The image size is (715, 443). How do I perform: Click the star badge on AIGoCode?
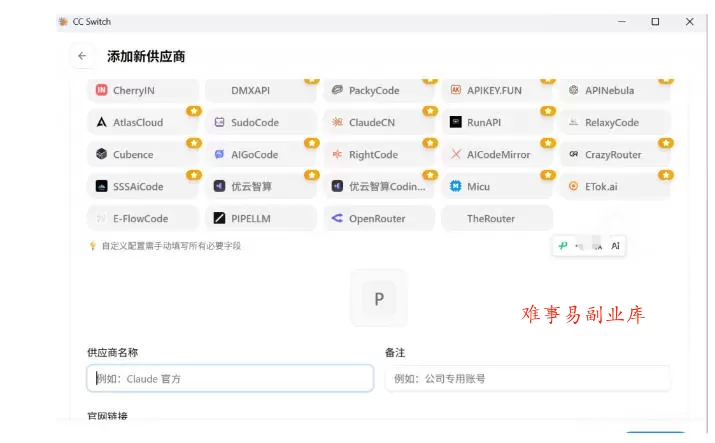pyautogui.click(x=312, y=143)
